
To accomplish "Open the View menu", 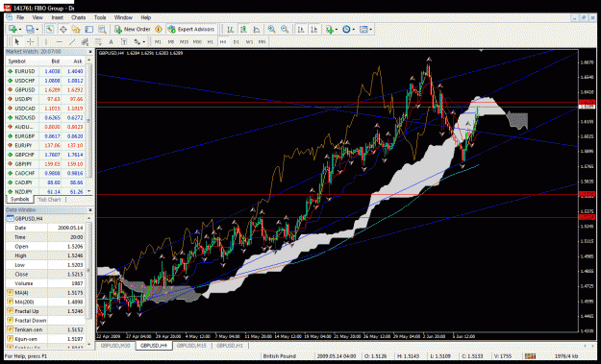I will pos(38,17).
